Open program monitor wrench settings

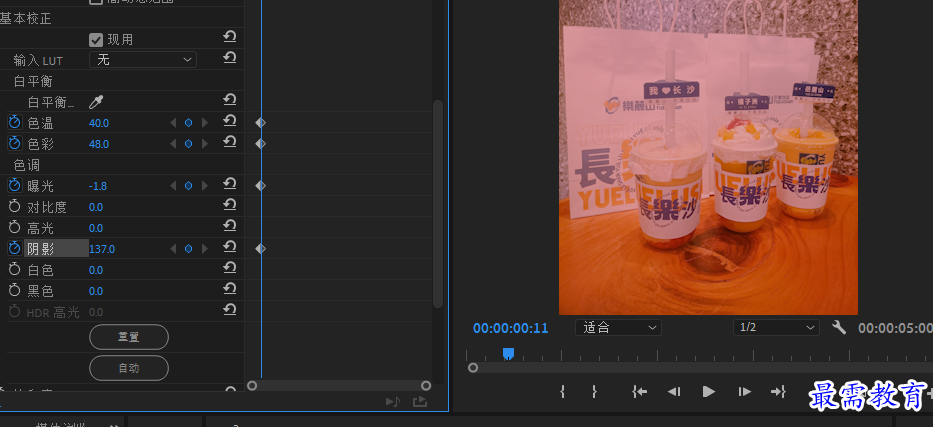tap(839, 327)
